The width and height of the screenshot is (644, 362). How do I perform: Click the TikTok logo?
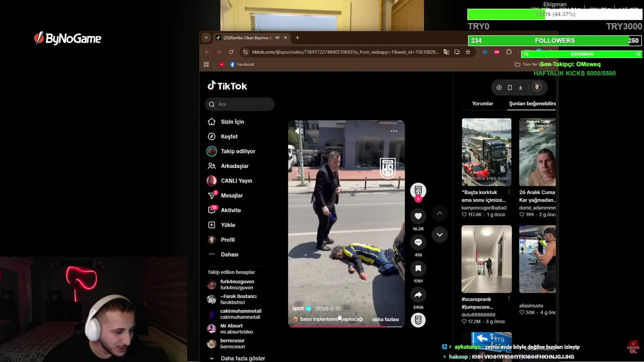tap(227, 86)
